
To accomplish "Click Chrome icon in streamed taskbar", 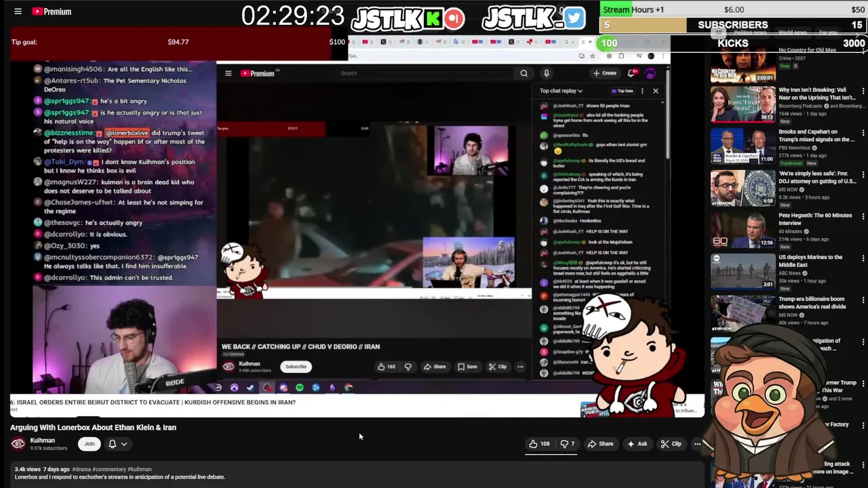I will 349,388.
